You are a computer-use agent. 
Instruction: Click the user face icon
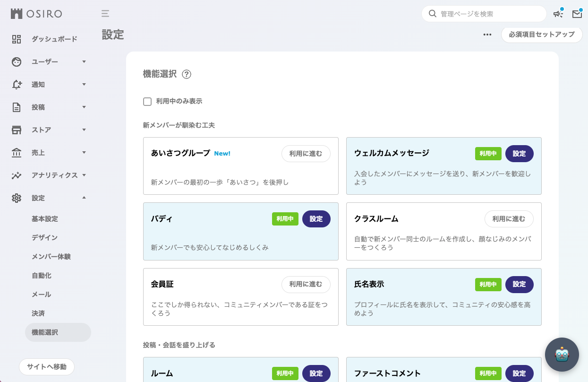point(17,61)
